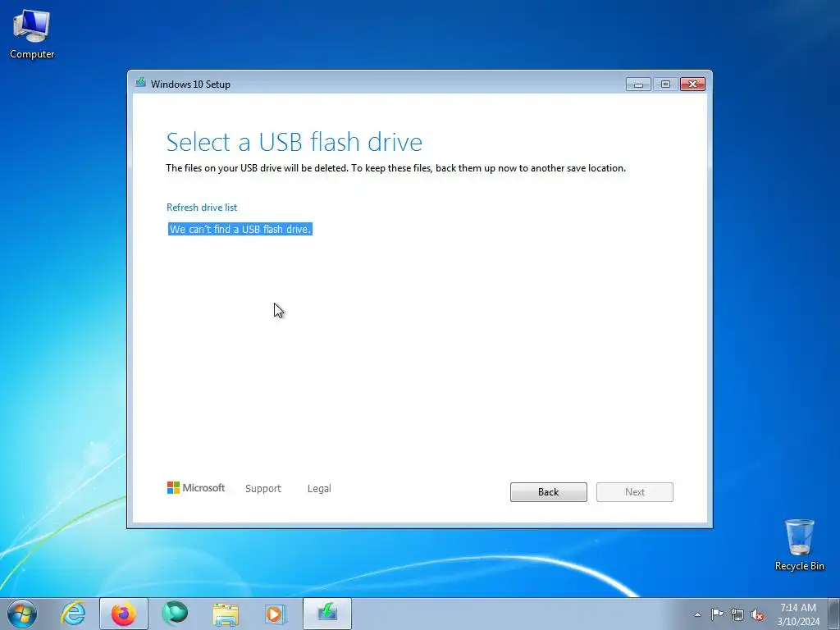Switch to Firefox in the taskbar

124,614
